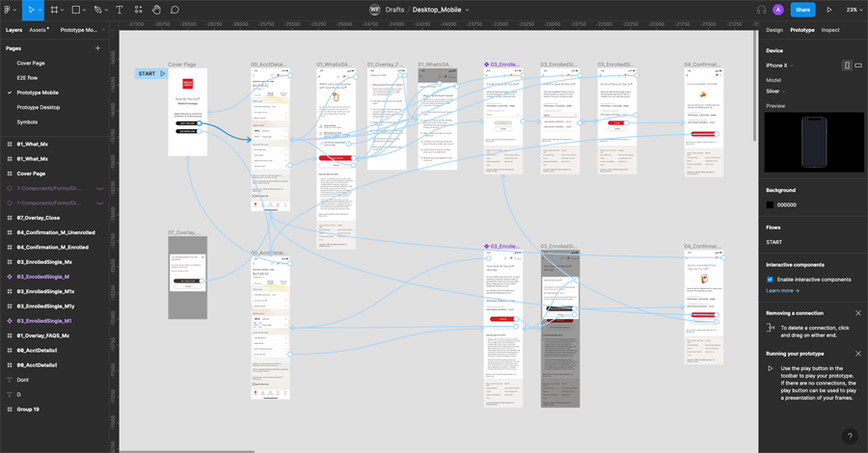This screenshot has height=453, width=868.
Task: Click the black background color swatch
Action: click(771, 204)
